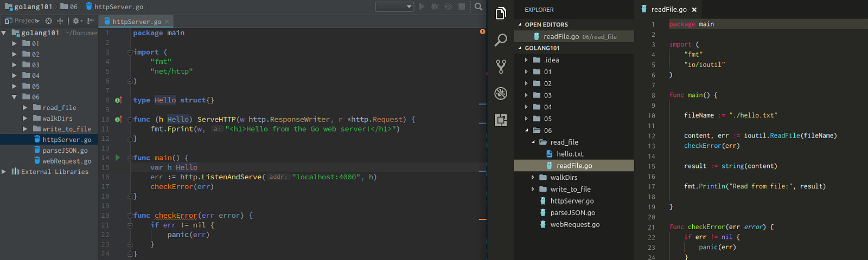Click gopher file icon of parseJSON.go in GoLand
The image size is (868, 260).
[x=37, y=150]
